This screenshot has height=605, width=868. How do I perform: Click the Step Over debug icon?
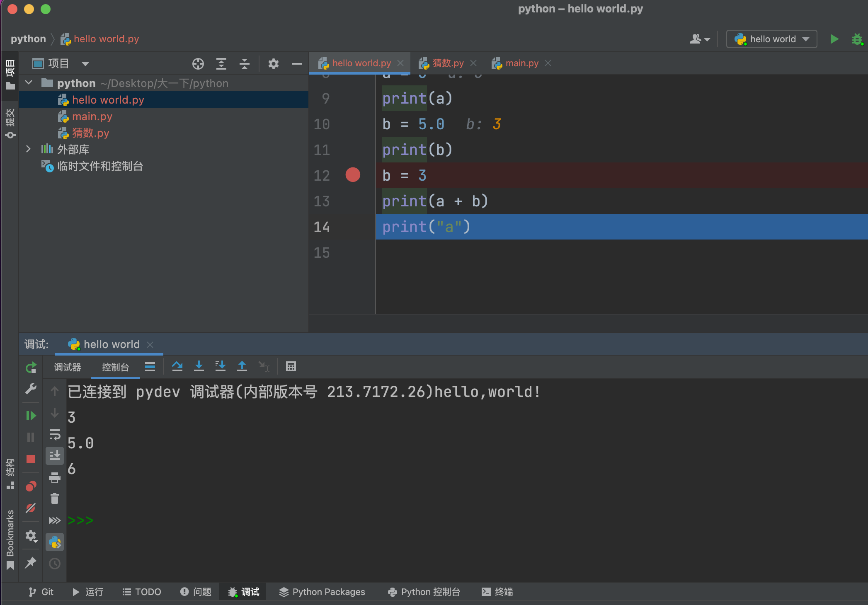[x=177, y=366]
